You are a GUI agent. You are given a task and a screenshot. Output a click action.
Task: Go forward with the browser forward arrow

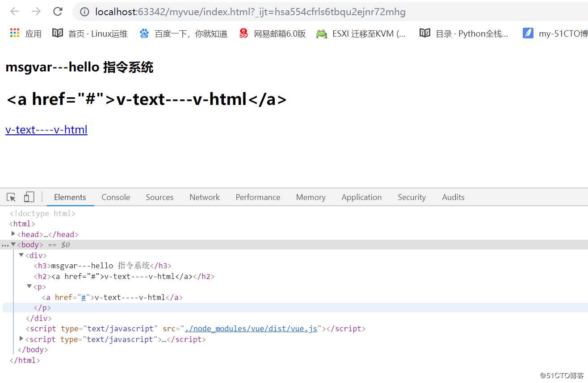(36, 12)
